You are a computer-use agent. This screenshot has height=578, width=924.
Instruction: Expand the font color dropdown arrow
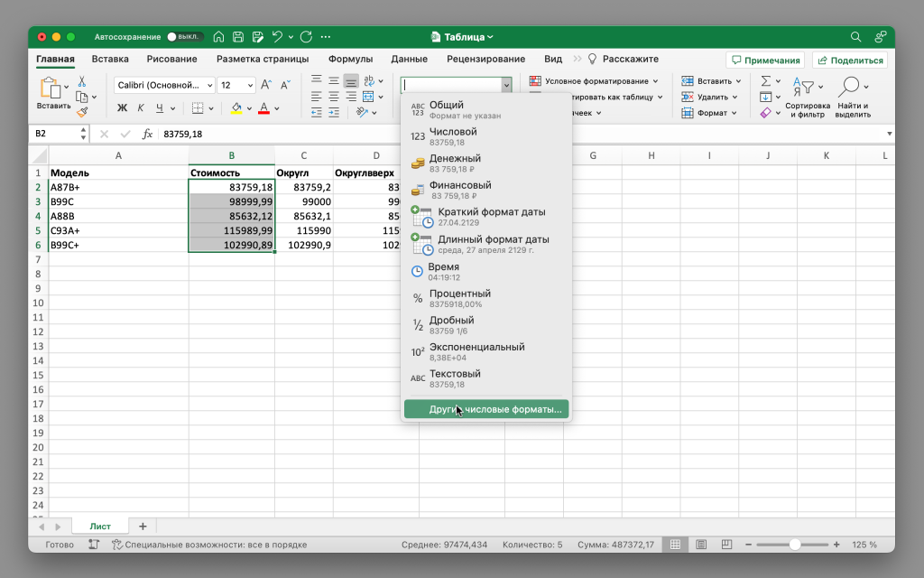click(x=276, y=108)
